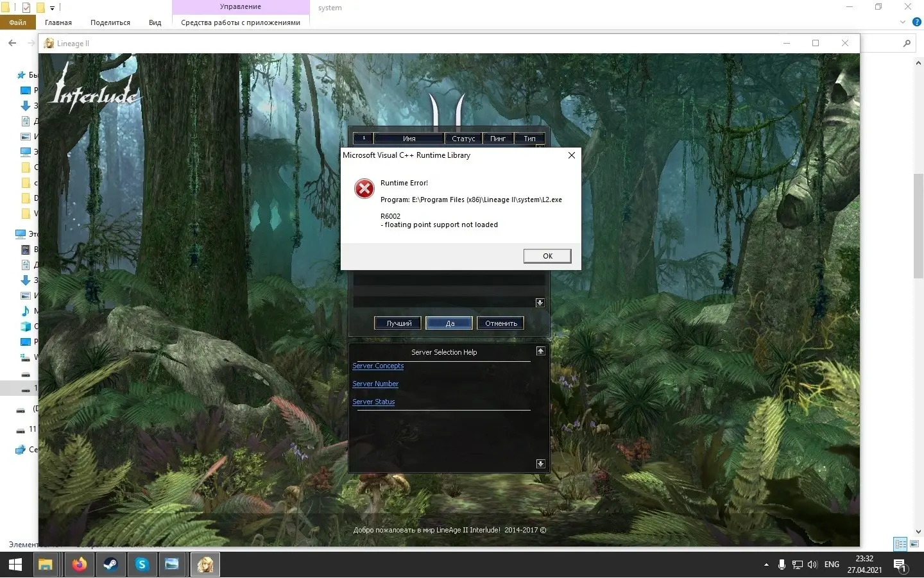Show hidden system tray icons
Screen dimensions: 924x578
(766, 565)
